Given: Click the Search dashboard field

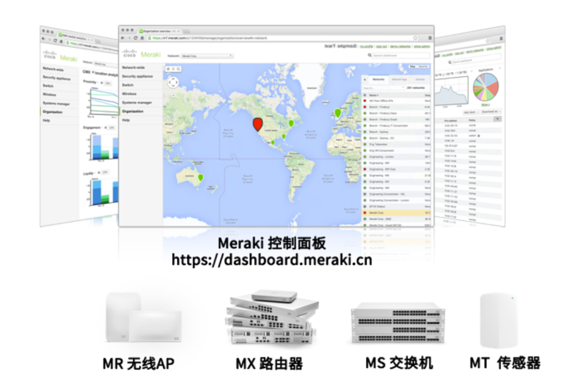Looking at the screenshot, I should (400, 56).
